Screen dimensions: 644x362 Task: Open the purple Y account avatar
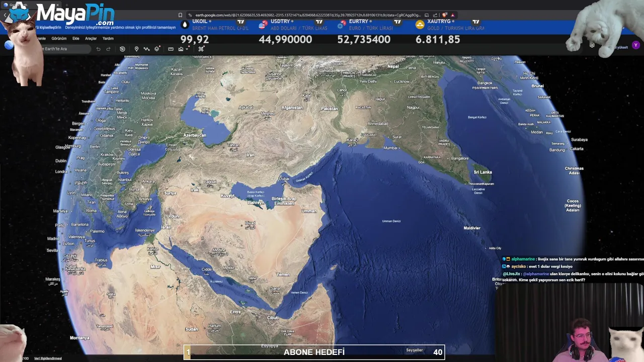click(x=636, y=45)
